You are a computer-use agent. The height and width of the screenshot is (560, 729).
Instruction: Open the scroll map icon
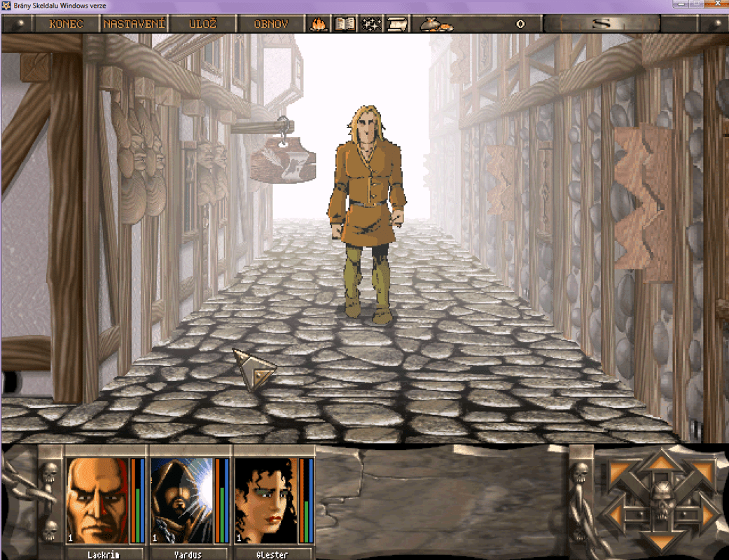click(x=396, y=24)
